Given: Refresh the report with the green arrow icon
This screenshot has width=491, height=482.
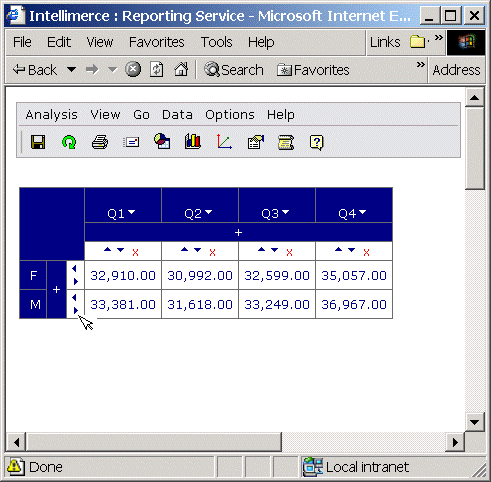Looking at the screenshot, I should coord(69,142).
